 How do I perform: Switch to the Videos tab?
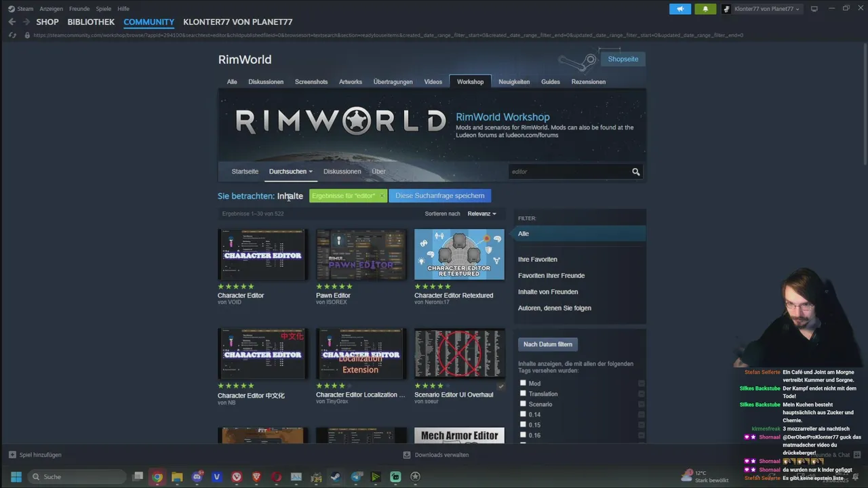coord(433,81)
